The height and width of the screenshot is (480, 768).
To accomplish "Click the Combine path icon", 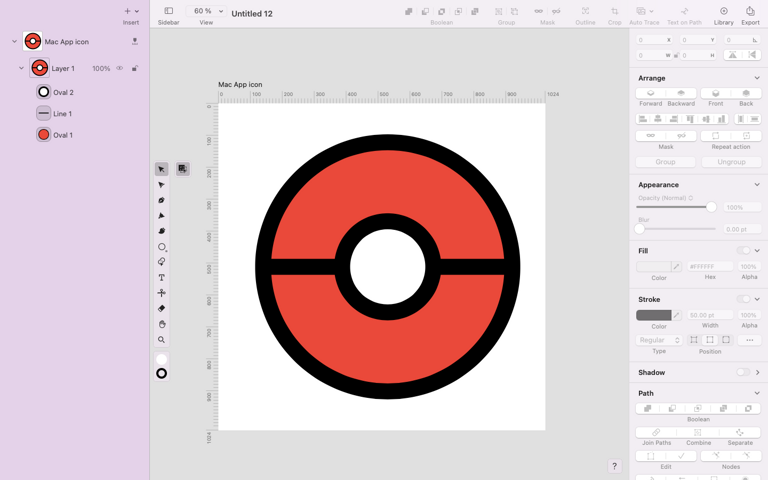I will point(698,432).
